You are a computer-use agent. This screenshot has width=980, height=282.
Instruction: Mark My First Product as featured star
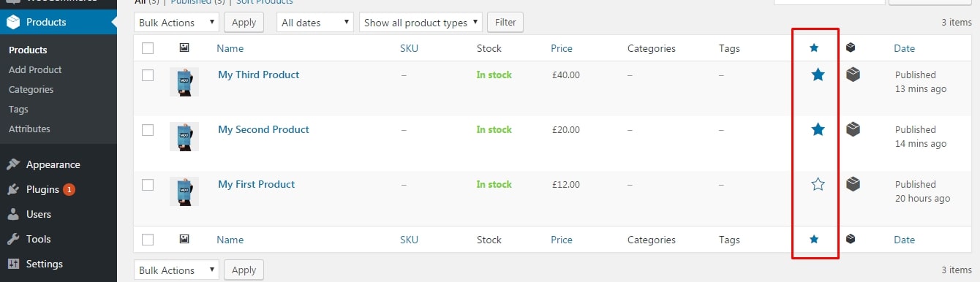point(818,184)
